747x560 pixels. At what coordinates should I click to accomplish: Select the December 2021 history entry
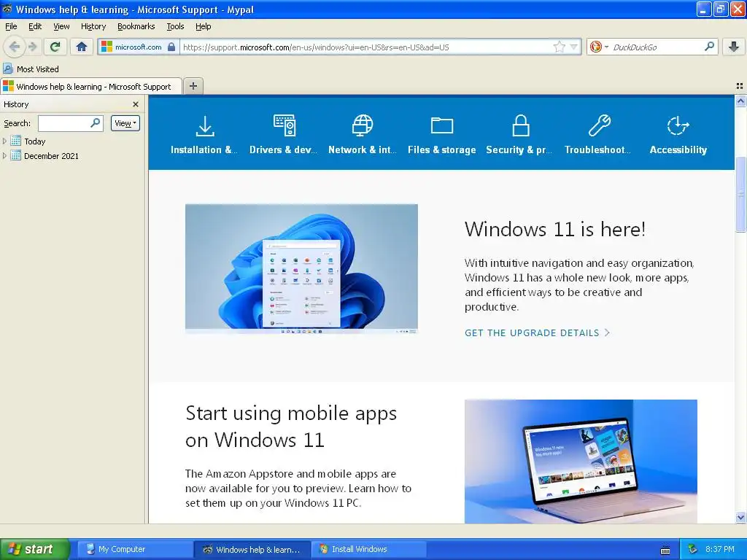[51, 156]
